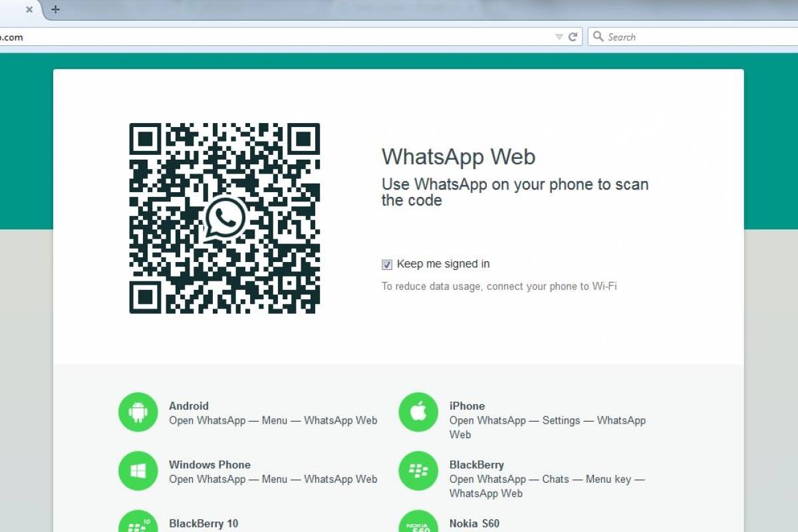Click the BlackBerry 10 logo icon
The width and height of the screenshot is (798, 532).
pyautogui.click(x=138, y=521)
